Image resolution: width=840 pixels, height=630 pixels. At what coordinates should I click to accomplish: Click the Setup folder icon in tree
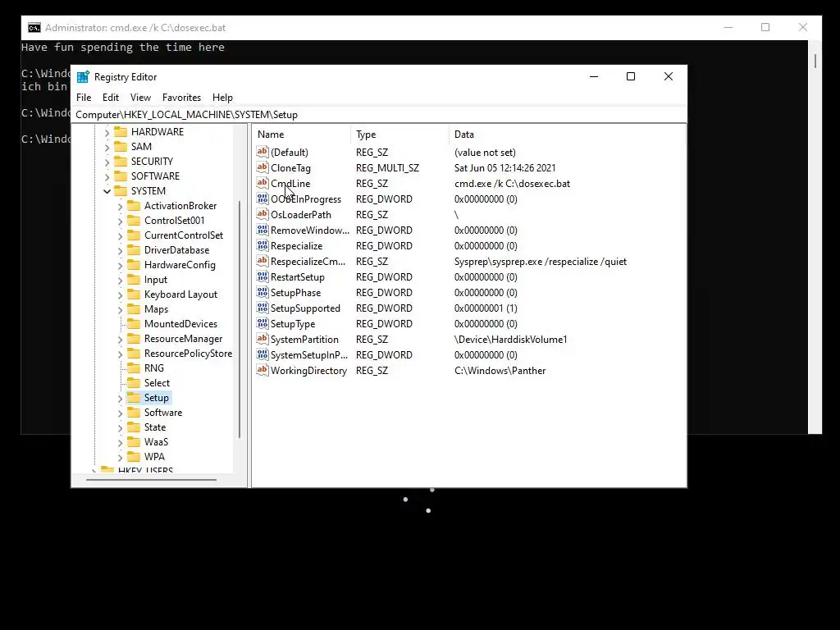point(134,398)
